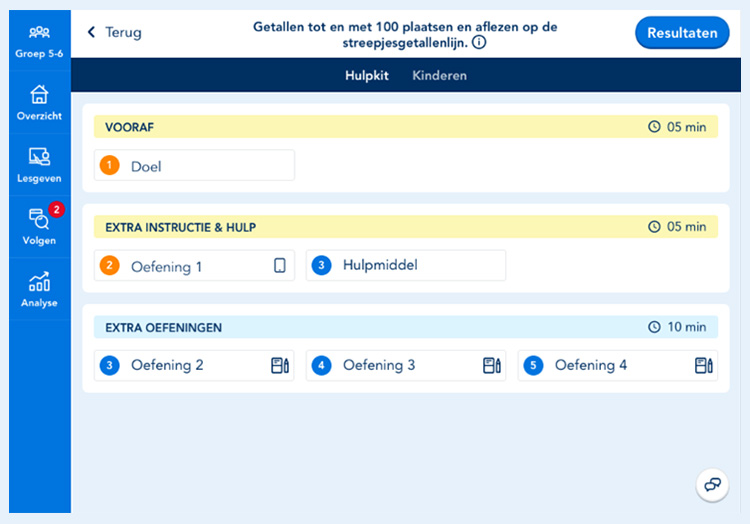Click orange number 2 circle on Oefening 1
Viewport: 750px width, 524px height.
click(x=110, y=265)
